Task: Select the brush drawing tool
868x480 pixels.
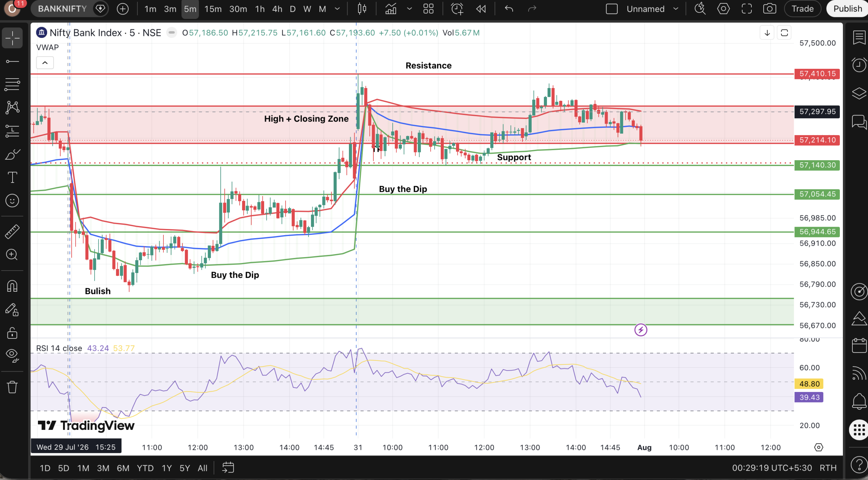Action: pos(12,154)
